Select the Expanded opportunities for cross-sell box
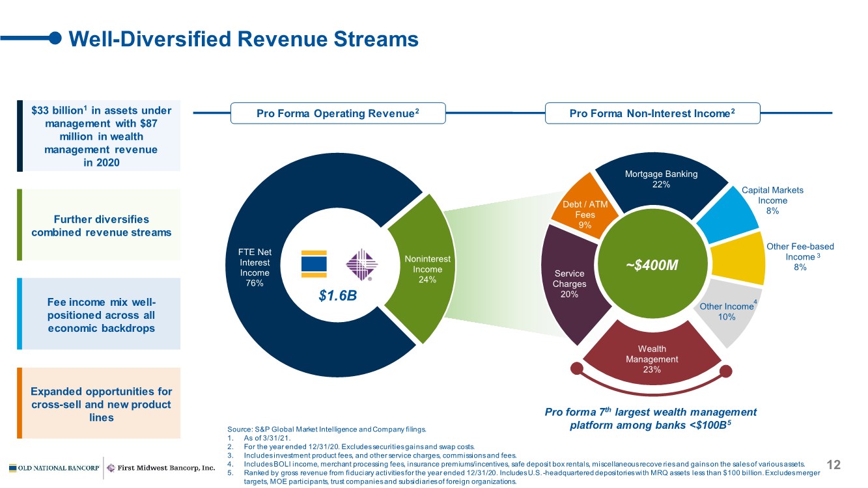This screenshot has width=868, height=488. point(98,403)
